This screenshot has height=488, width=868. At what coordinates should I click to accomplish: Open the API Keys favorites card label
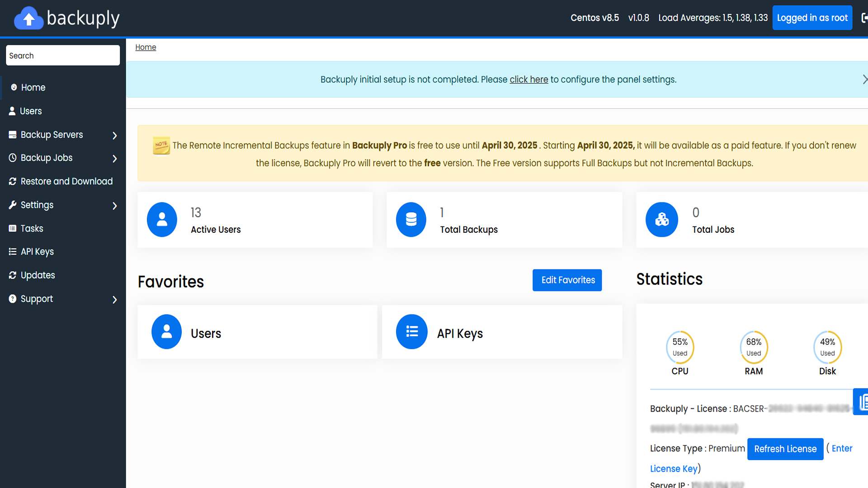click(460, 333)
